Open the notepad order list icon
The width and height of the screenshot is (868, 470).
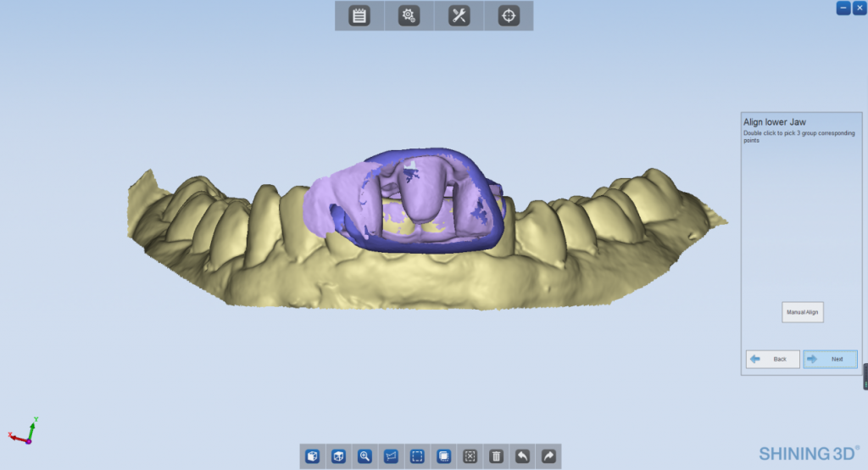pos(359,15)
